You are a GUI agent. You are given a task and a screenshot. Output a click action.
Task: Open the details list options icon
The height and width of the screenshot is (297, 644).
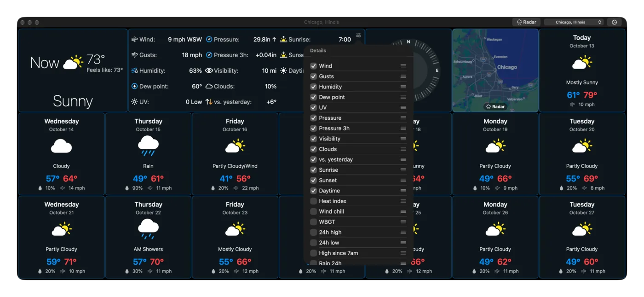[358, 35]
